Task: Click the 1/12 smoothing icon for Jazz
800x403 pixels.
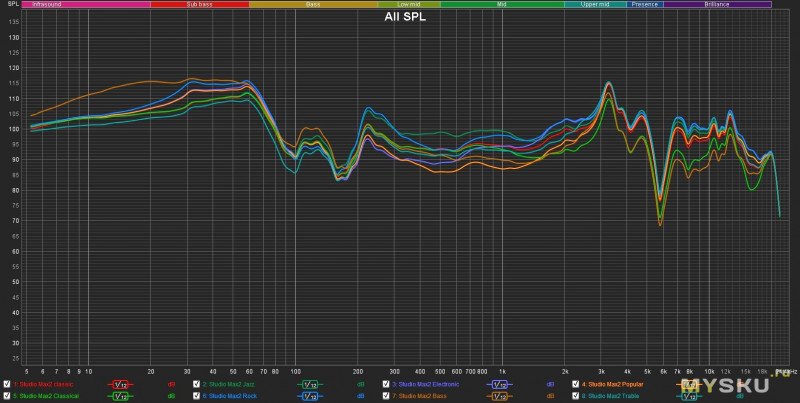Action: tap(310, 385)
